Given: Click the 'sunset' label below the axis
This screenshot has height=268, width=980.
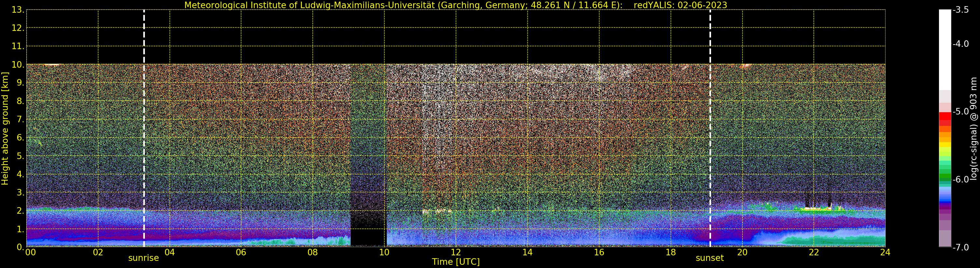Looking at the screenshot, I should 709,258.
